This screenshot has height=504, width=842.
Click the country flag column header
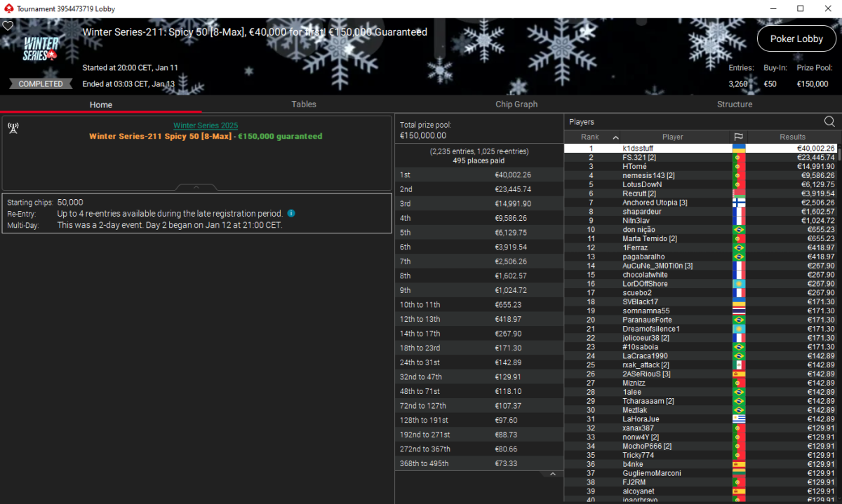[738, 137]
